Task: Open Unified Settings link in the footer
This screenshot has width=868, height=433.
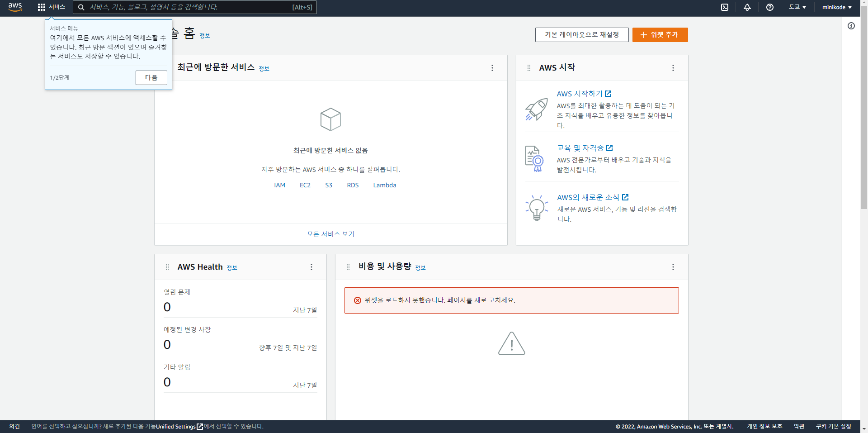Action: tap(179, 426)
